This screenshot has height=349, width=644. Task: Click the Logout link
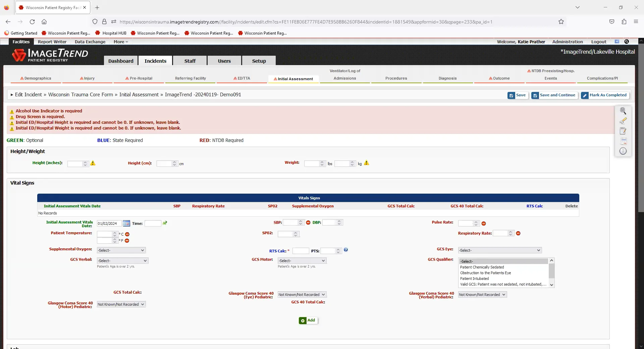click(x=599, y=42)
